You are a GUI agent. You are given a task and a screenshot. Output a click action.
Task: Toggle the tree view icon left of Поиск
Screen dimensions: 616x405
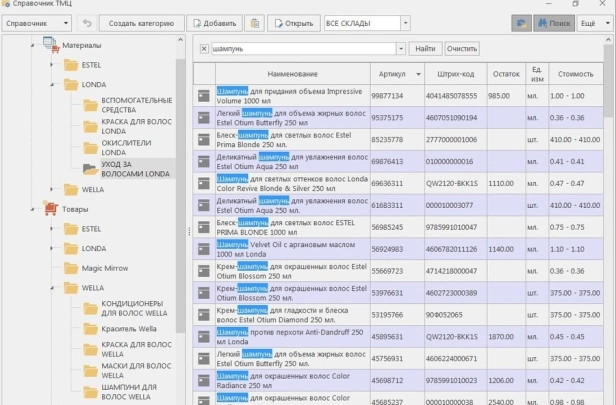point(520,22)
